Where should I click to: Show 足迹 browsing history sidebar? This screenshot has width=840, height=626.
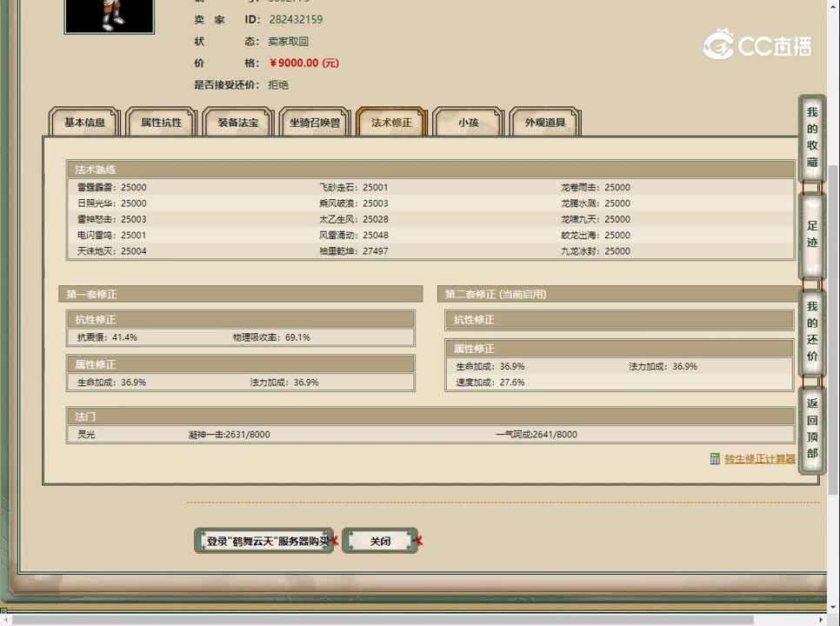click(x=811, y=235)
